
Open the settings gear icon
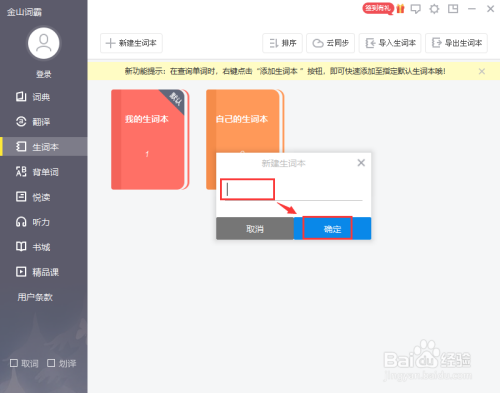434,9
